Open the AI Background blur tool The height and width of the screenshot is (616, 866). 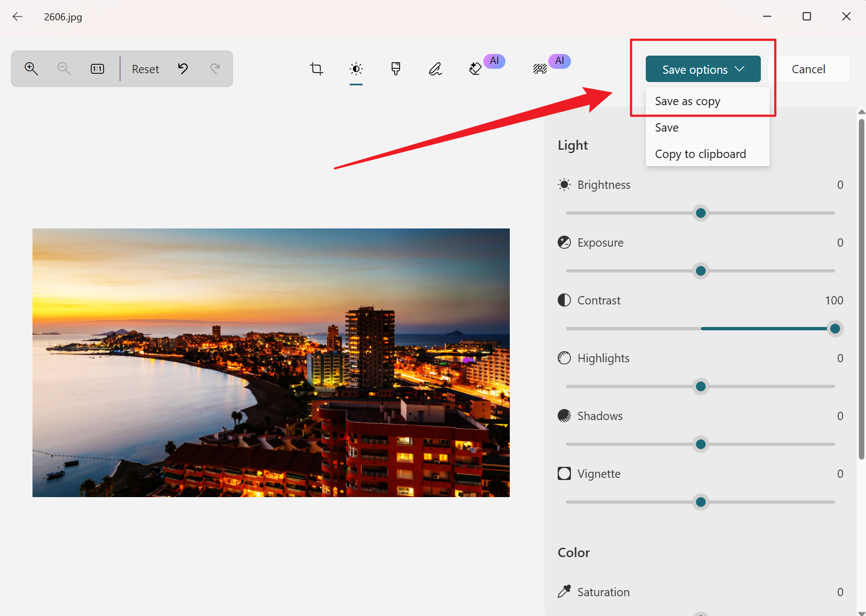(540, 69)
